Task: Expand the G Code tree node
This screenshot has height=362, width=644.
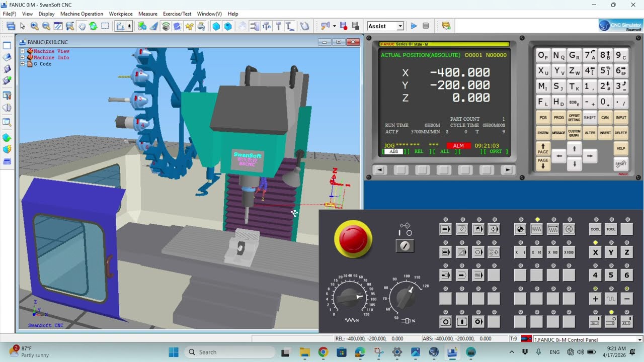Action: pyautogui.click(x=22, y=64)
